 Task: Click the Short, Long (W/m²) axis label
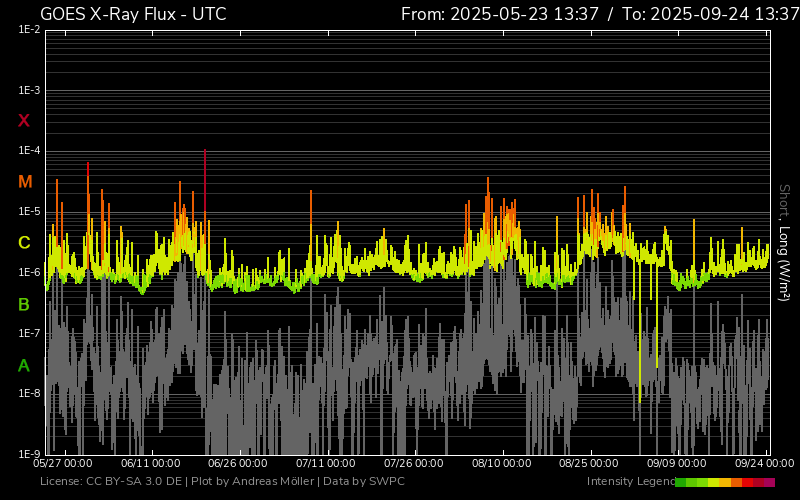785,242
